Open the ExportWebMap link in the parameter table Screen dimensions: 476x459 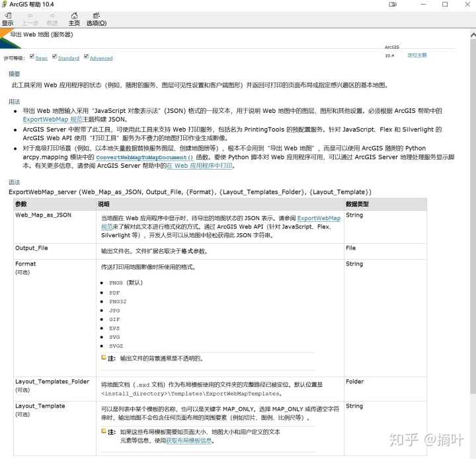(x=319, y=219)
